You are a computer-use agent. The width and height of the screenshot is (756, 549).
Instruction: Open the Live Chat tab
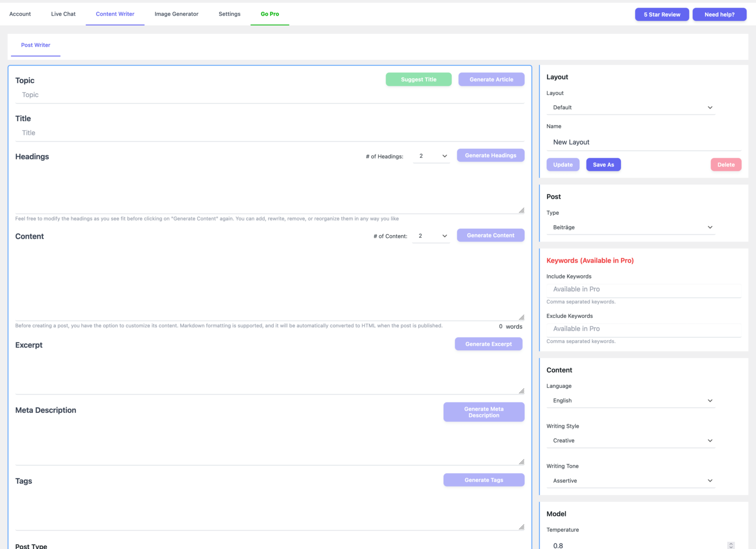pos(63,14)
